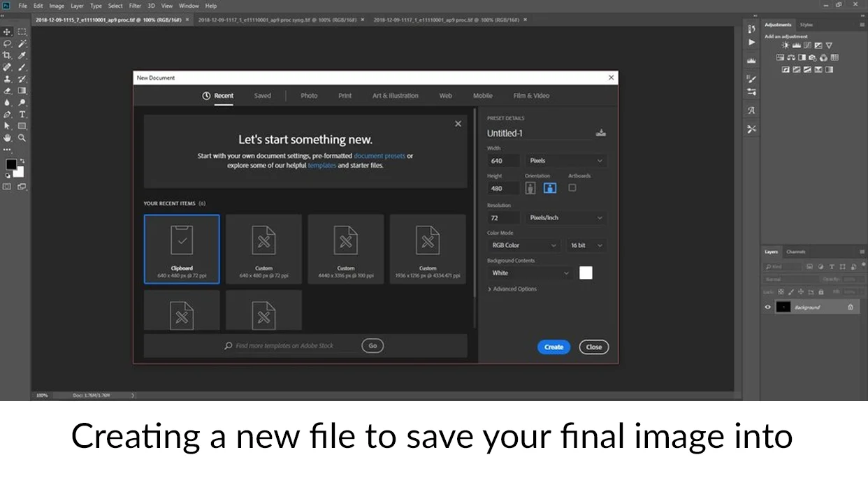Toggle lock transparent pixels

click(781, 292)
